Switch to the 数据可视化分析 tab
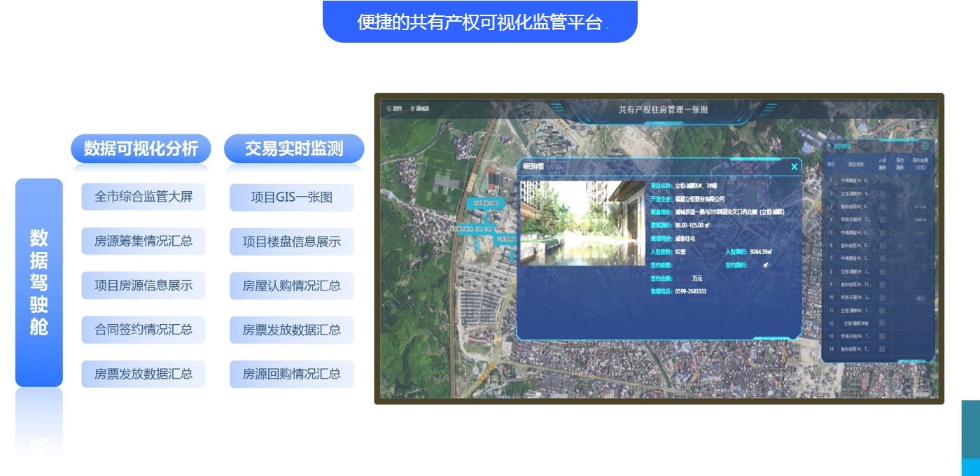This screenshot has width=980, height=476. pos(141,149)
